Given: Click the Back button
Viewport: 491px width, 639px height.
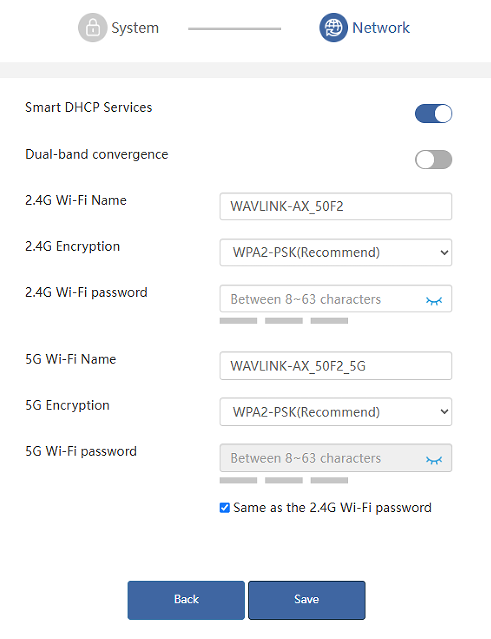Looking at the screenshot, I should click(x=186, y=600).
